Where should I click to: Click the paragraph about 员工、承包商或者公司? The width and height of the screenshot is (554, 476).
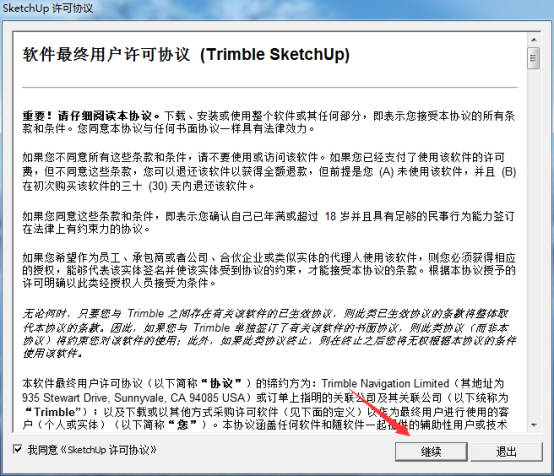pos(269,270)
